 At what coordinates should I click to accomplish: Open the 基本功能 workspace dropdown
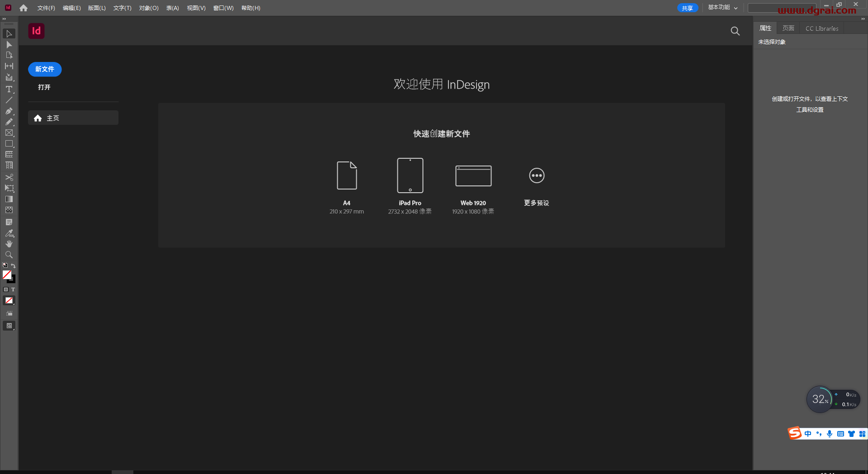(x=722, y=8)
